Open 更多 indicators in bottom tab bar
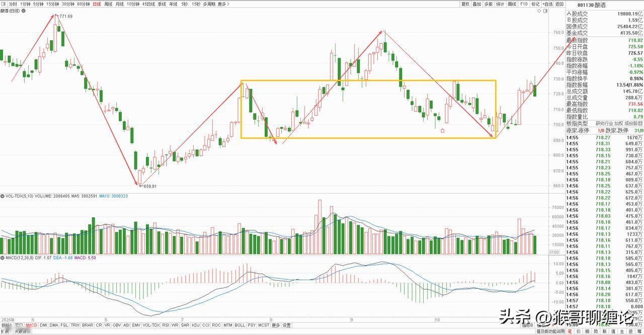Screen dimensions: 644x335 click(x=276, y=325)
